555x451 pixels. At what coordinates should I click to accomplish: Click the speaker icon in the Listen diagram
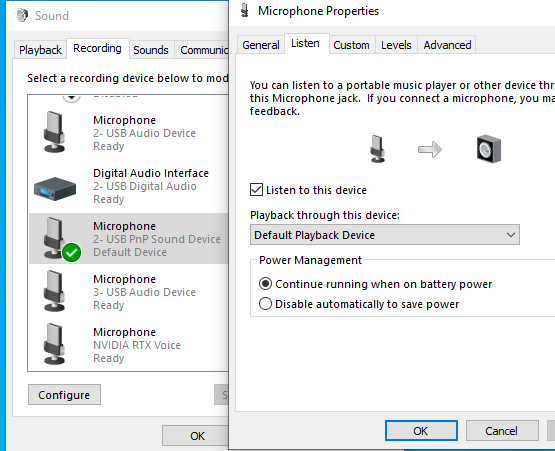[x=489, y=149]
